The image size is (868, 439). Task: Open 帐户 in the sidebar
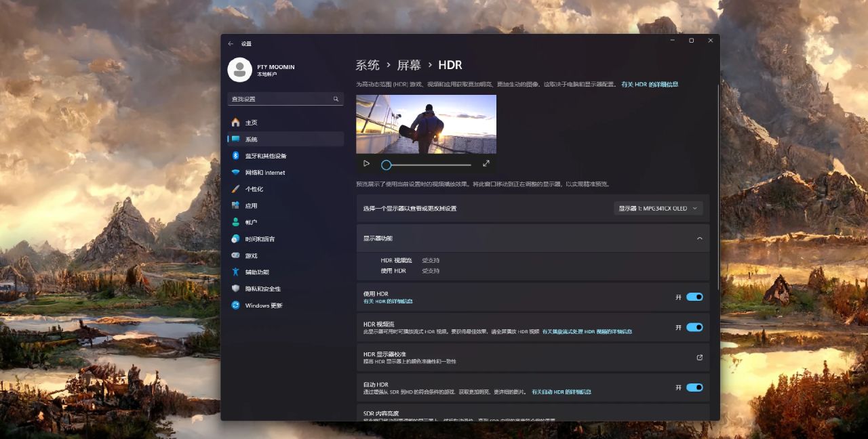[x=285, y=222]
